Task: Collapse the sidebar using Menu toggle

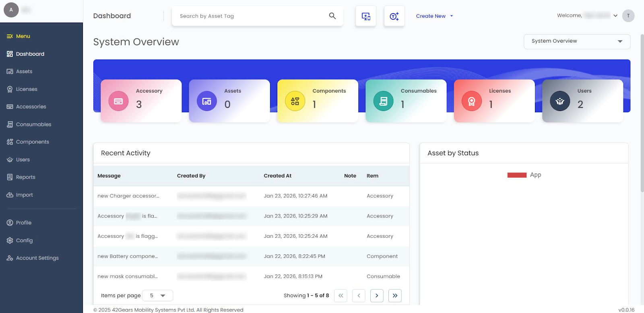Action: click(x=10, y=36)
